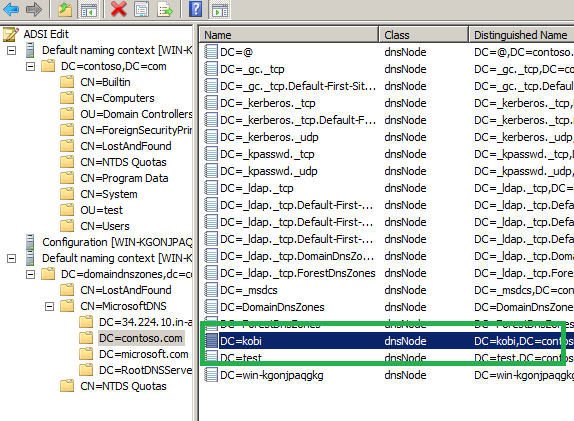Select the DC=@ dnsNode row
This screenshot has height=421, width=574.
[389, 52]
